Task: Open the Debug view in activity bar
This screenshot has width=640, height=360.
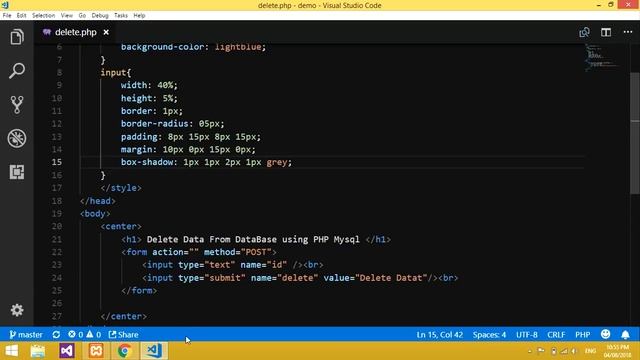Action: click(17, 138)
